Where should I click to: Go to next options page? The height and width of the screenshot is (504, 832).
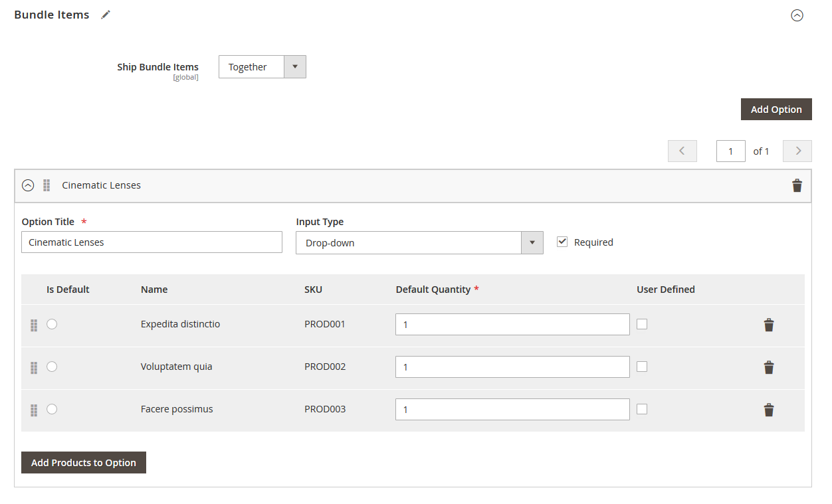click(797, 151)
